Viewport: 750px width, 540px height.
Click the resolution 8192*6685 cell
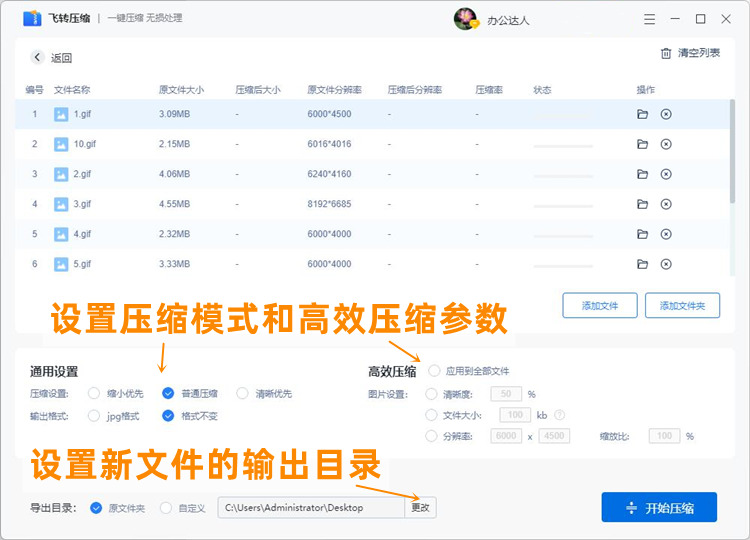(329, 204)
